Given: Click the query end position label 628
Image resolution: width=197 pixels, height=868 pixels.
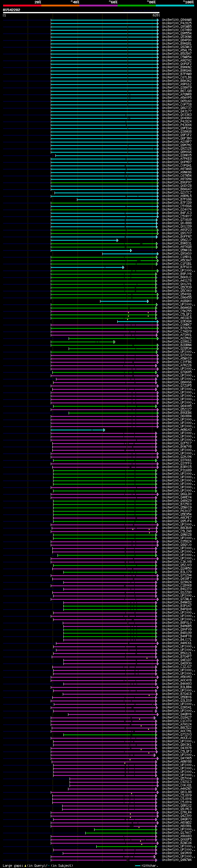Looking at the screenshot, I should 155,15.
